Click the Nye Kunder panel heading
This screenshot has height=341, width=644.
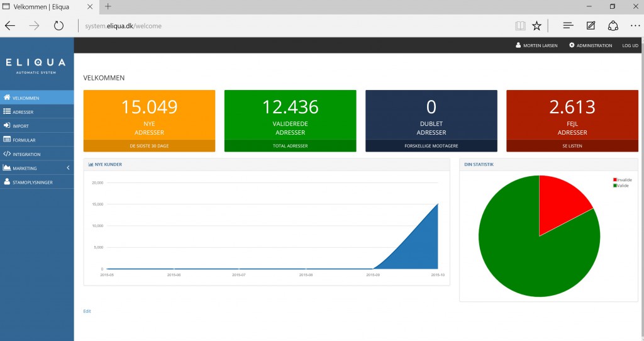108,164
